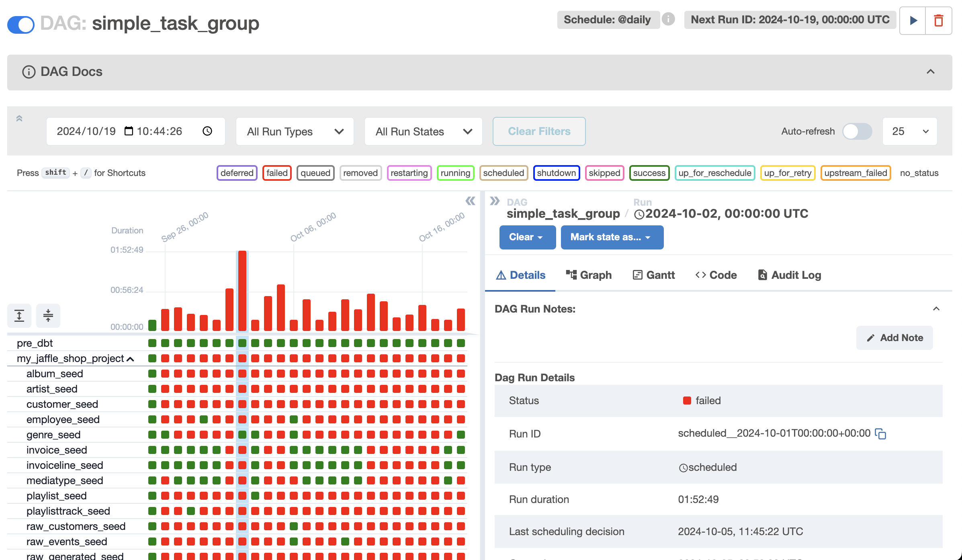This screenshot has height=560, width=962.
Task: Filter by the skipped state legend badge
Action: pos(604,173)
